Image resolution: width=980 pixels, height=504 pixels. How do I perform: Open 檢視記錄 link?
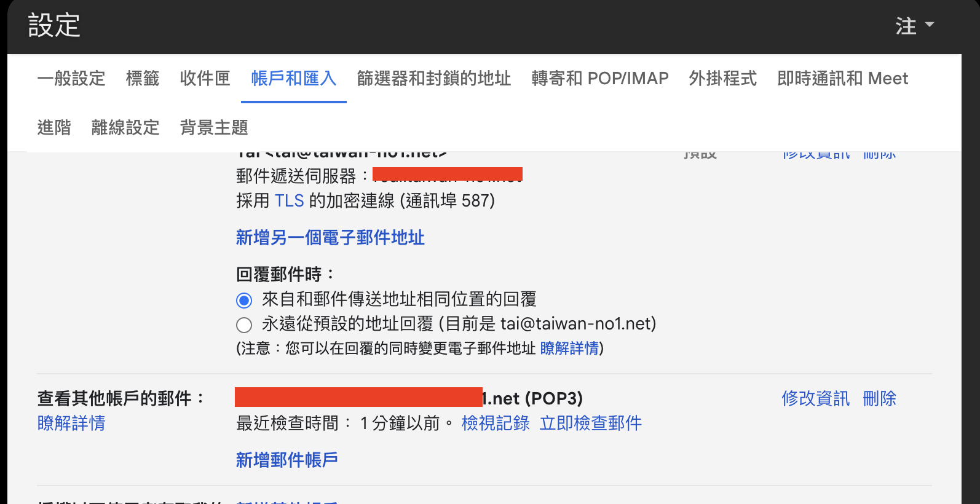(496, 423)
